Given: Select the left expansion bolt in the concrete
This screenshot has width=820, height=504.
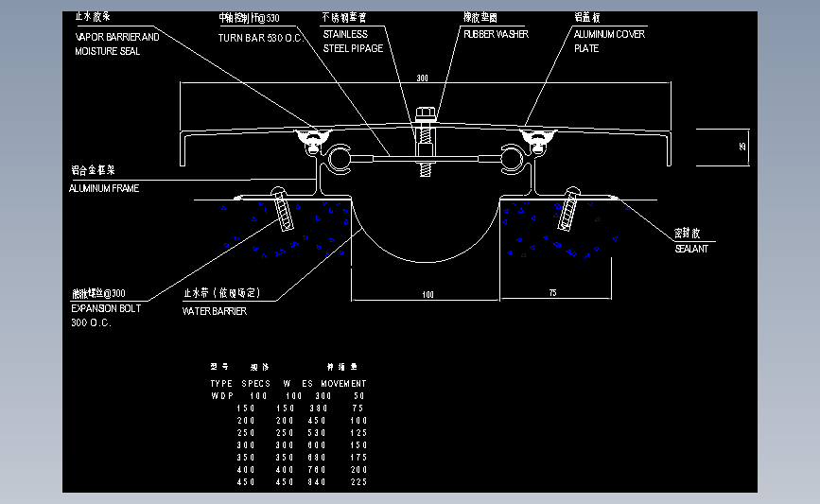Looking at the screenshot, I should point(282,209).
